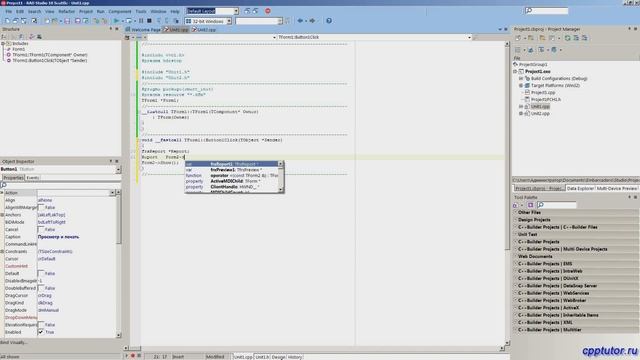This screenshot has height=360, width=640.
Task: Switch to the Welcome Page tab
Action: [x=144, y=30]
